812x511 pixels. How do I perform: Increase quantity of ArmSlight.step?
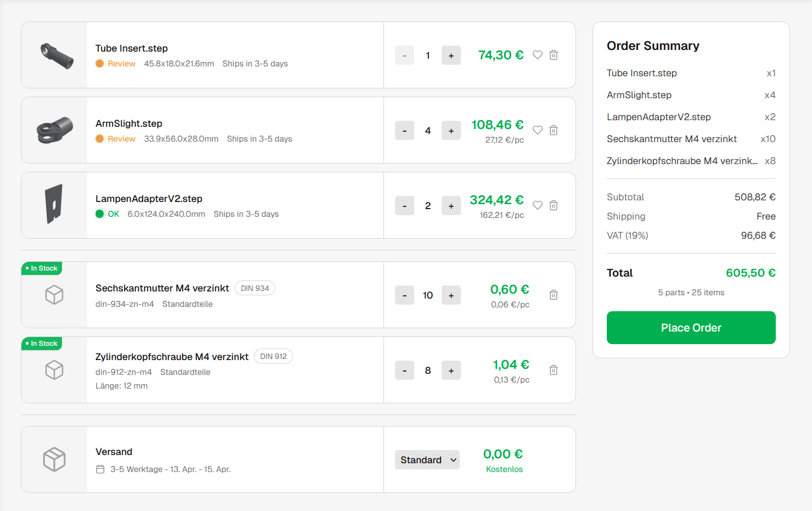pyautogui.click(x=451, y=131)
